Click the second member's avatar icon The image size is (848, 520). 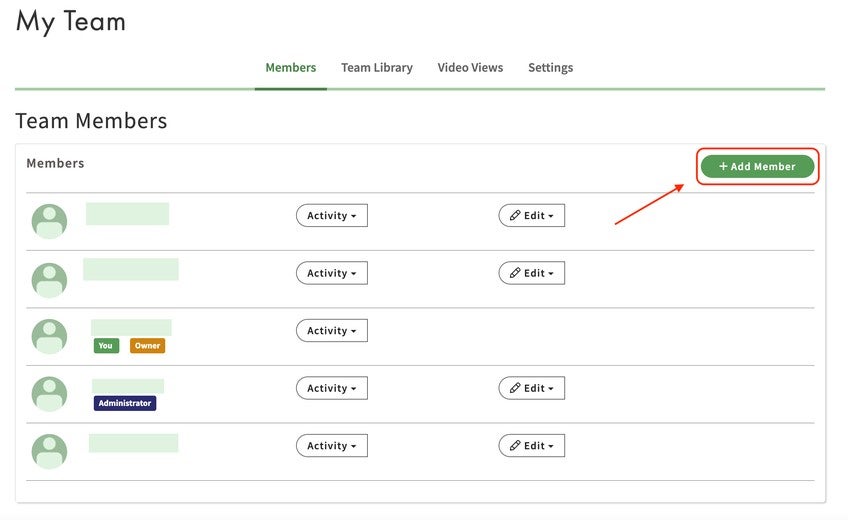(x=49, y=279)
